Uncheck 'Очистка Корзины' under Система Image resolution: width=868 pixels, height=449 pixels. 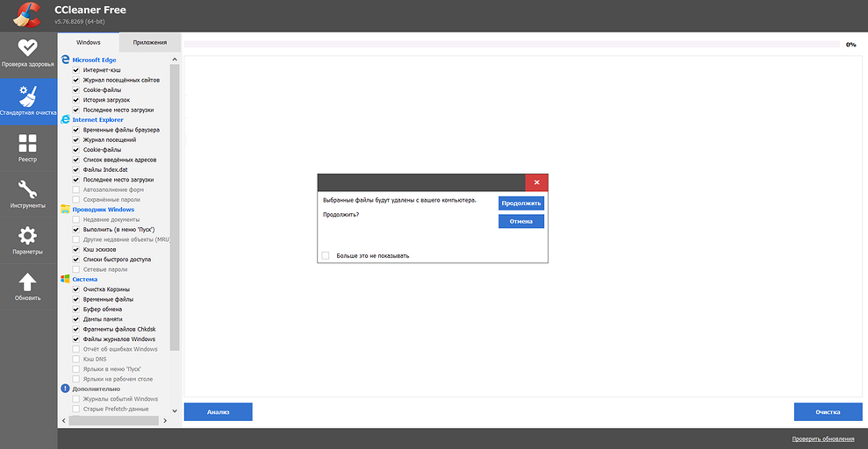pos(76,289)
